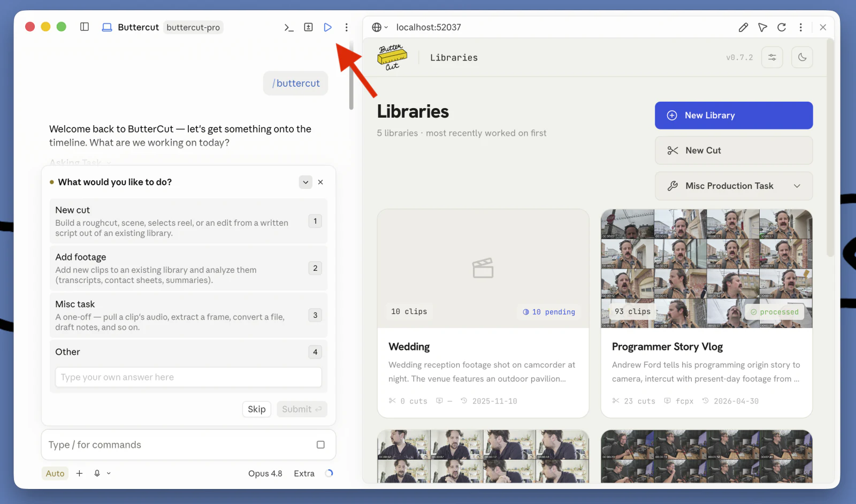The height and width of the screenshot is (504, 856).
Task: Open the Wedding library card title
Action: coord(409,347)
